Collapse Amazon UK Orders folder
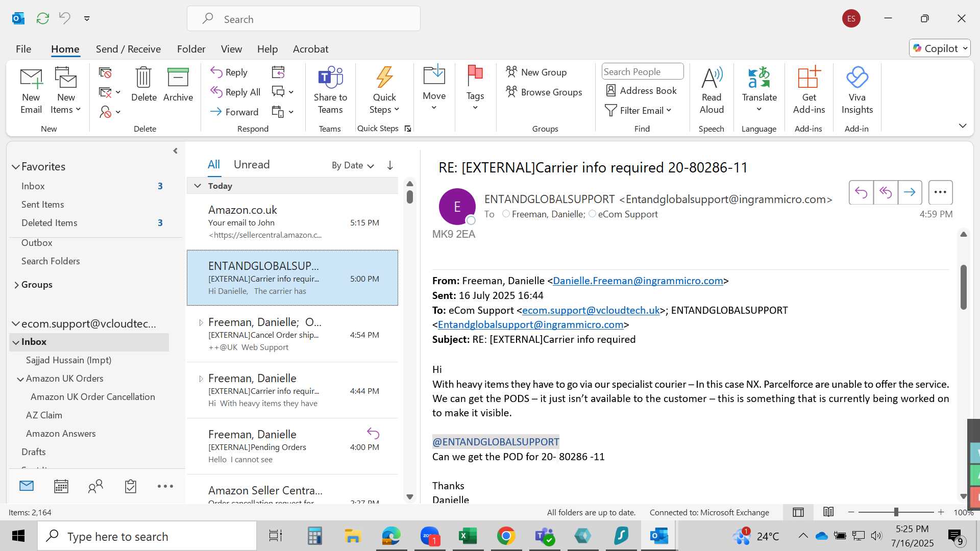The image size is (980, 551). coord(20,379)
